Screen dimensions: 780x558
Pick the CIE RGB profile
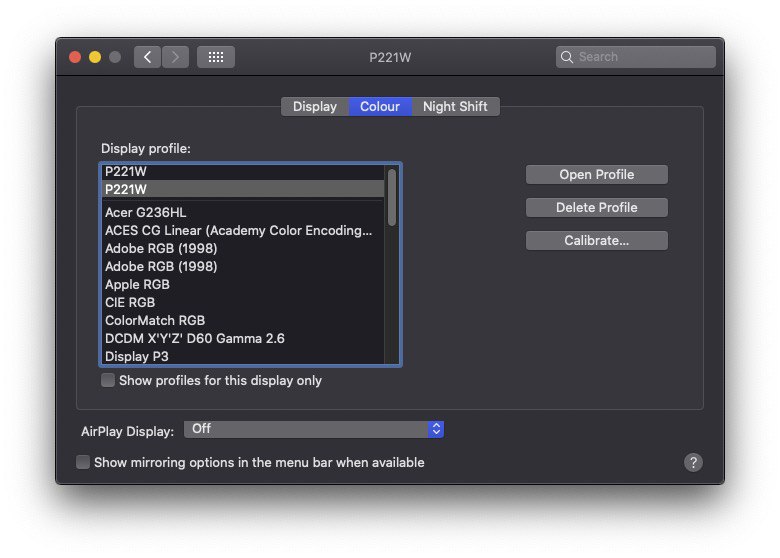pos(243,302)
